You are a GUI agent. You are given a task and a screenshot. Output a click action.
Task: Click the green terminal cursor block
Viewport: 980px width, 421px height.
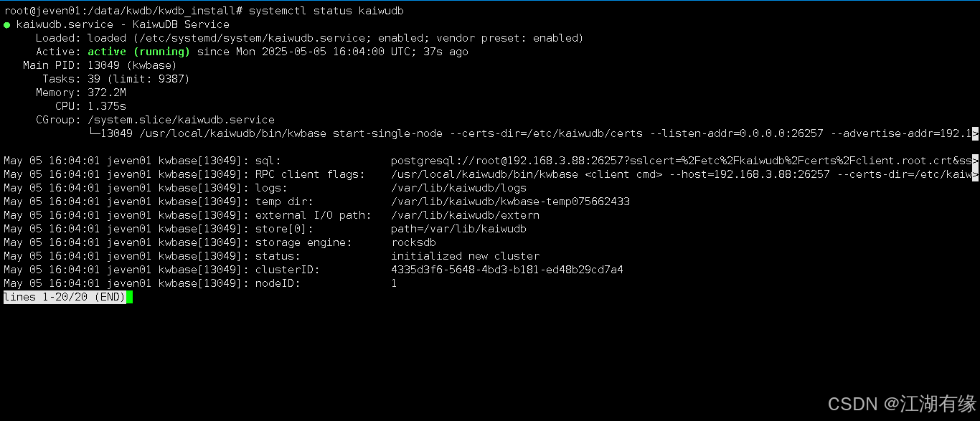(x=129, y=298)
